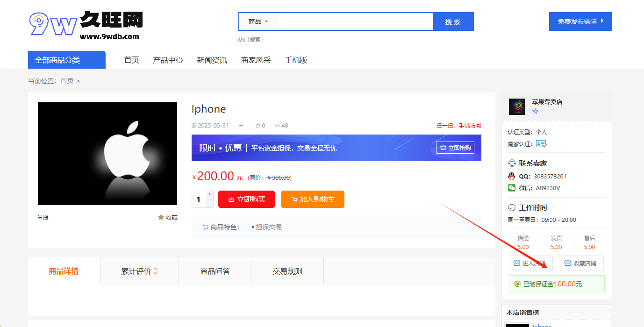Click the 苹果专卖店 shop name
644x327 pixels.
(547, 102)
